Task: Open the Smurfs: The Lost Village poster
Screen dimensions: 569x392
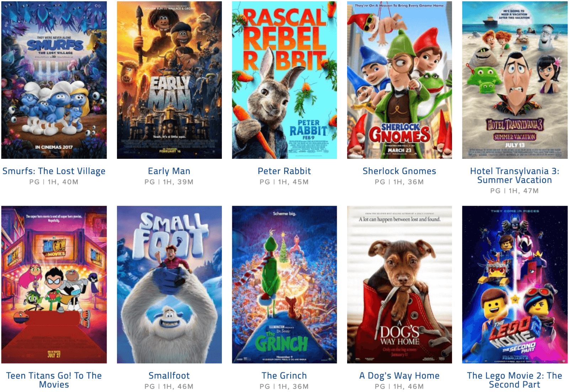Action: [54, 80]
